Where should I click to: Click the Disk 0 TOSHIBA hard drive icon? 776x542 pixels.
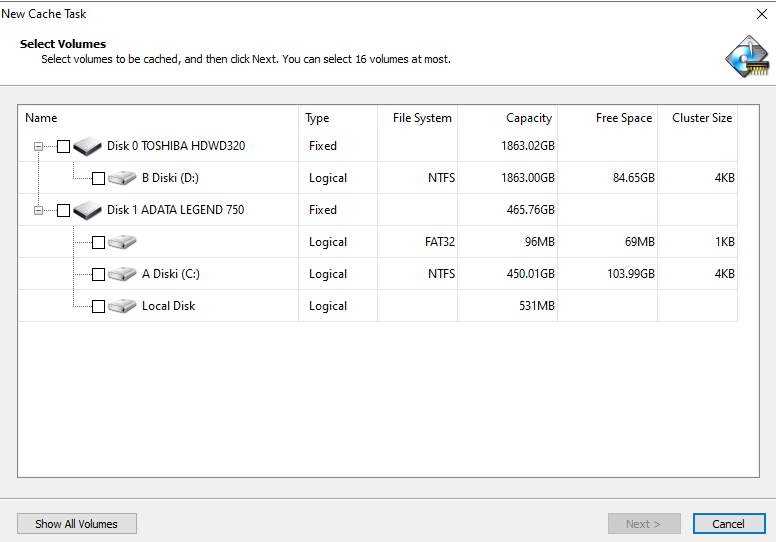tap(87, 146)
